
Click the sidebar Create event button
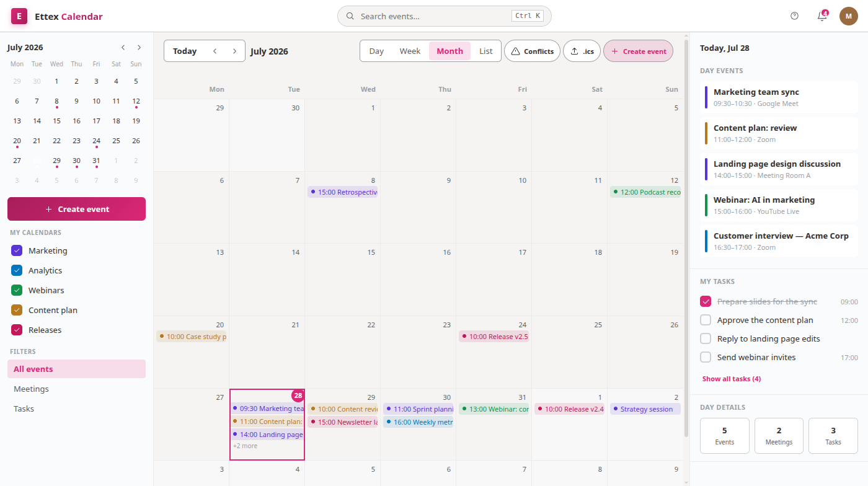76,209
